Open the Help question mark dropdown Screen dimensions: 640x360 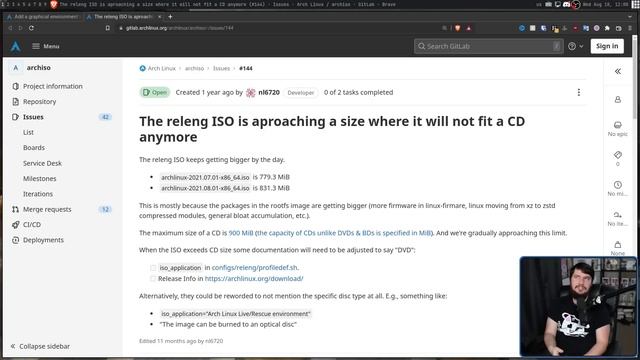576,46
